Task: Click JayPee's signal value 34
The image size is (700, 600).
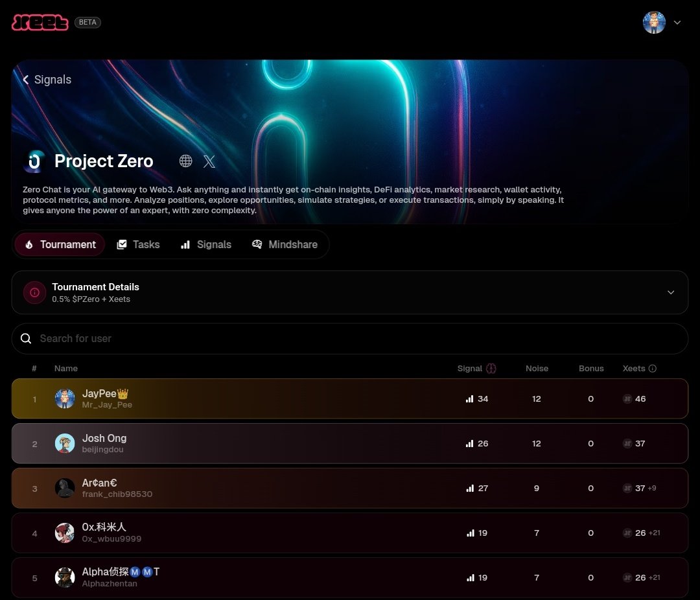Action: [483, 398]
